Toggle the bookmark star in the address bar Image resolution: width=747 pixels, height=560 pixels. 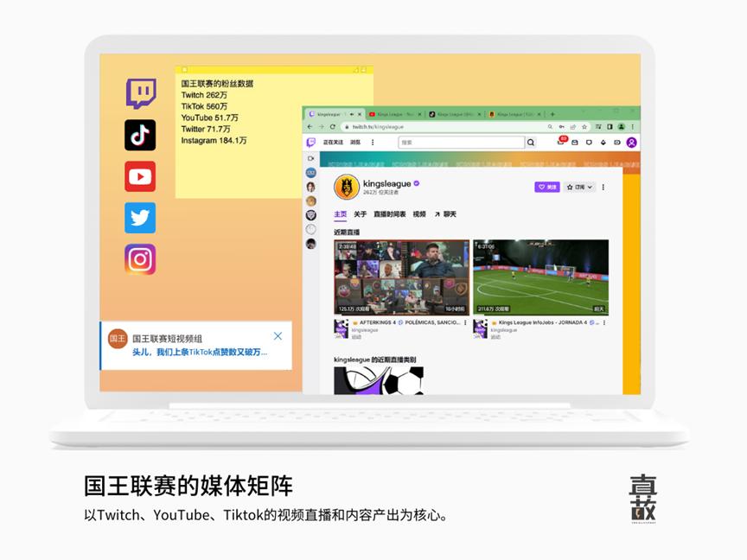(584, 127)
